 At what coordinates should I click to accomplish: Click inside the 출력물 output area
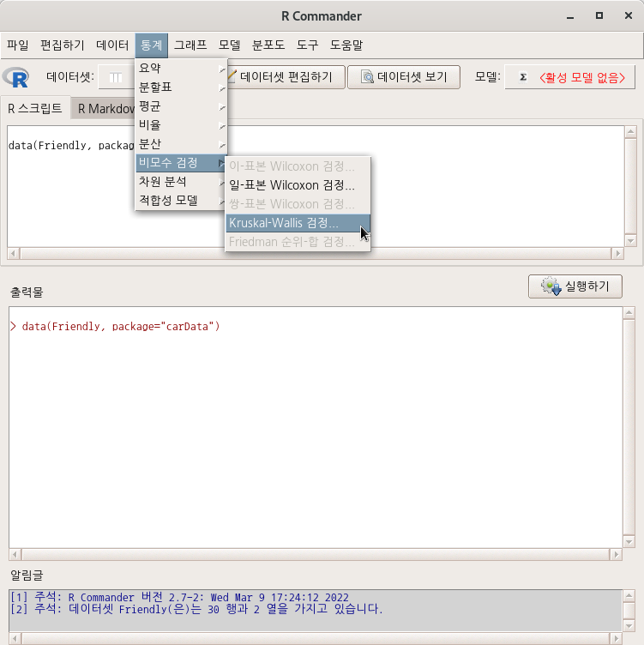click(x=316, y=427)
